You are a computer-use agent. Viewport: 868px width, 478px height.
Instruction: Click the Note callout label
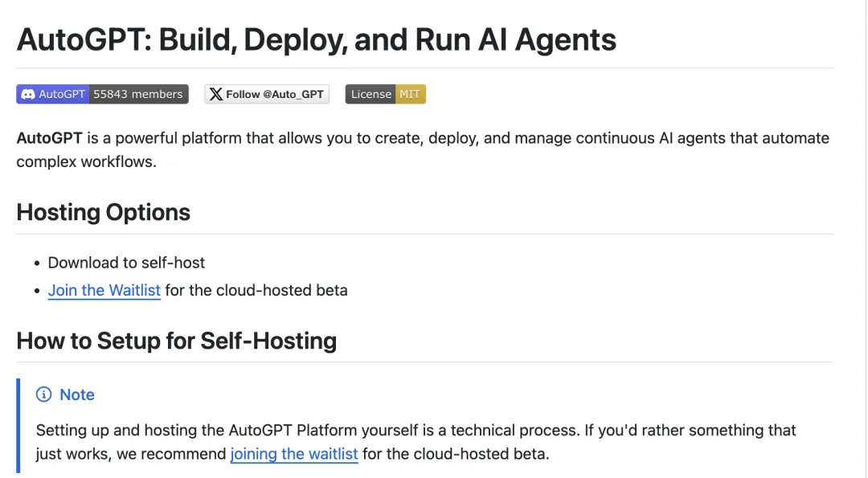(77, 394)
